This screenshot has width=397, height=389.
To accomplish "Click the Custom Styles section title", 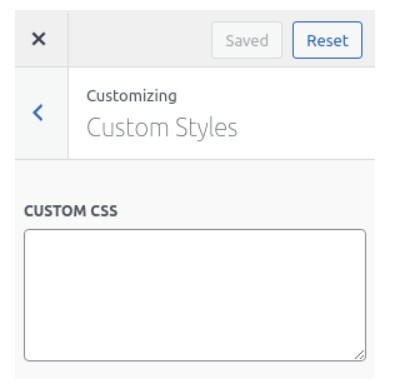I will (162, 128).
